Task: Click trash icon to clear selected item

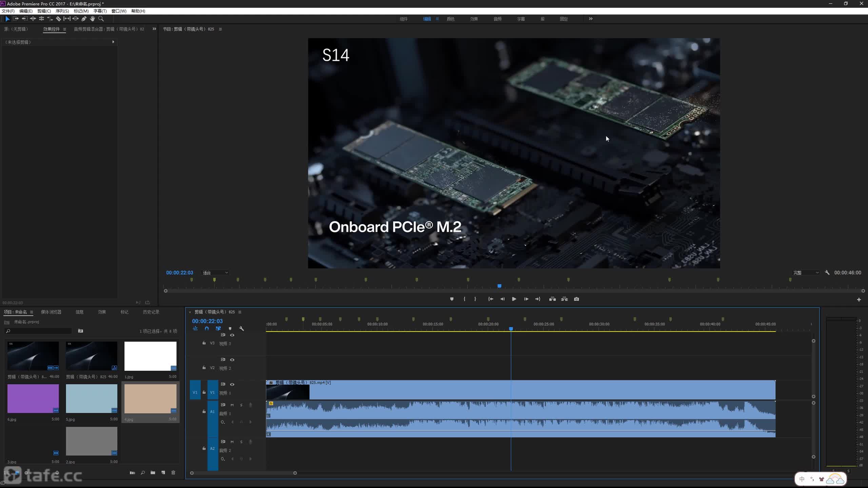Action: 173,472
